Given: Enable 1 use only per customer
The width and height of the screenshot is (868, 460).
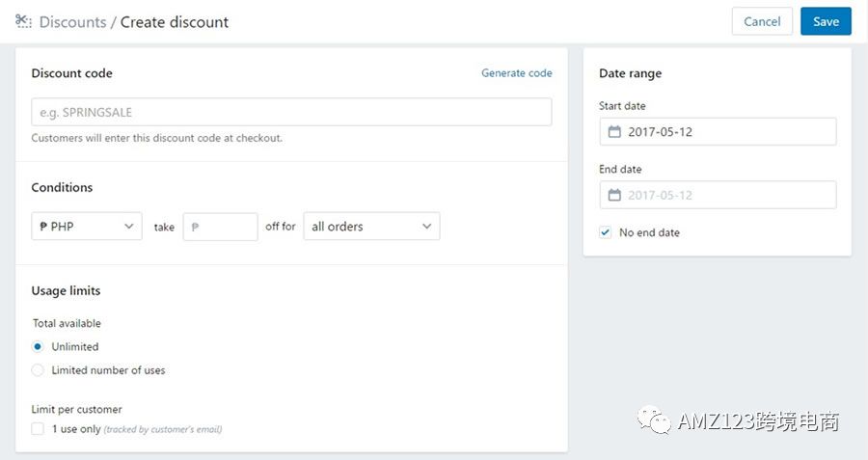Looking at the screenshot, I should tap(38, 429).
